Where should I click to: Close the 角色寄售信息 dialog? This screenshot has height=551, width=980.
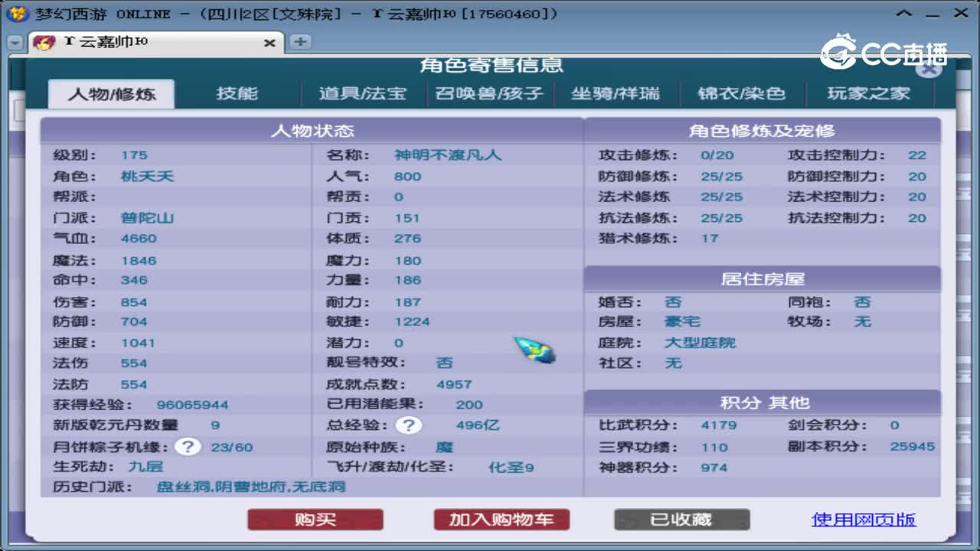coord(928,68)
